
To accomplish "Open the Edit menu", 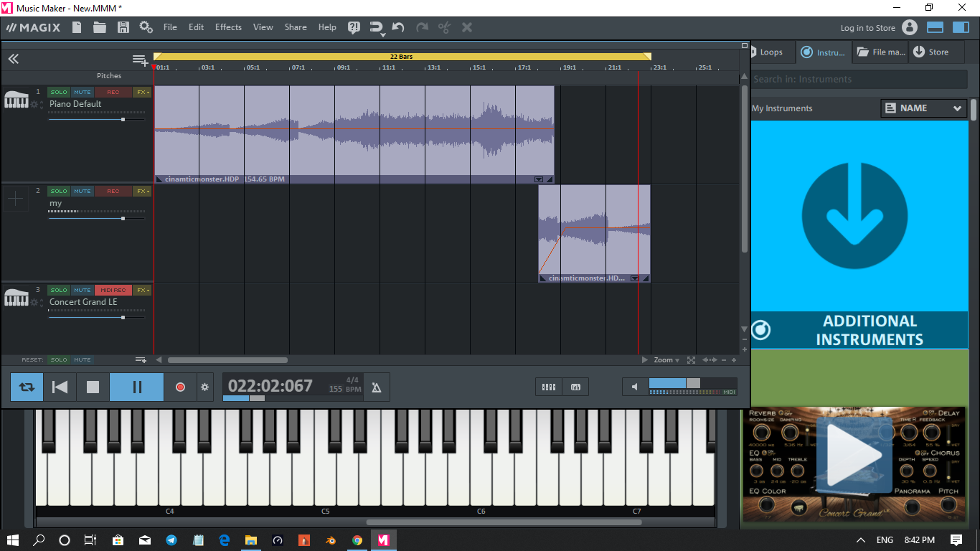I will 197,27.
